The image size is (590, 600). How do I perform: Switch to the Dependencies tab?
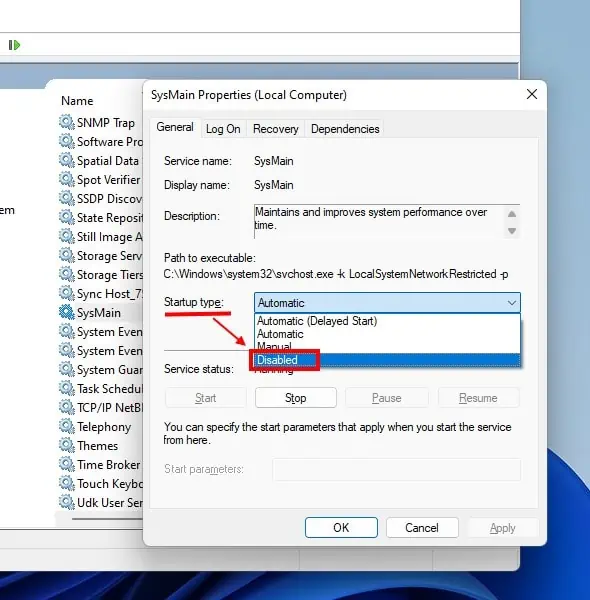(x=345, y=129)
